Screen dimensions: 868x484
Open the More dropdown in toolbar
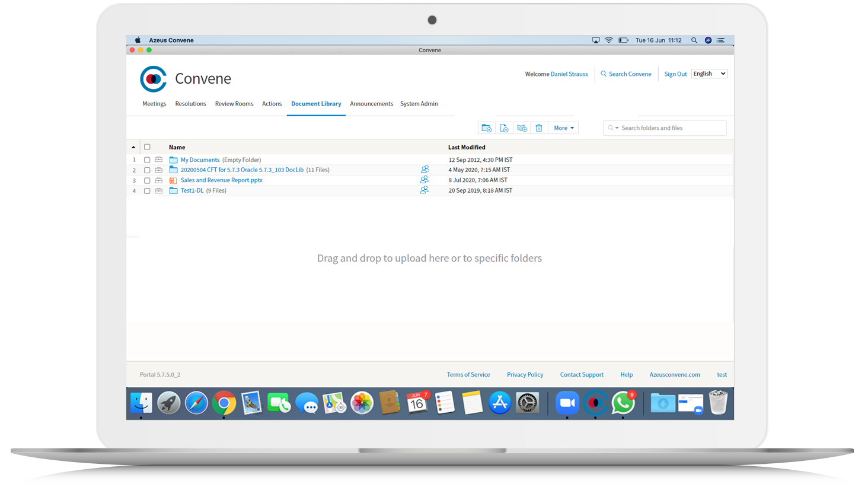(563, 128)
